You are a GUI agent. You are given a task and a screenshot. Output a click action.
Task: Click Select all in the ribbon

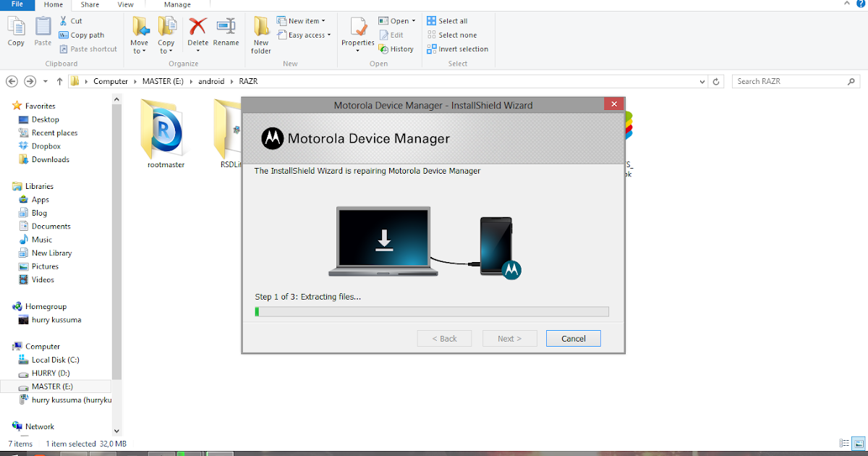pyautogui.click(x=447, y=21)
